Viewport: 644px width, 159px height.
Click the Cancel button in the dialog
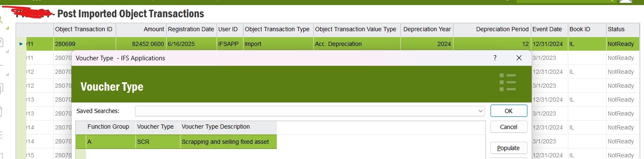pyautogui.click(x=509, y=127)
